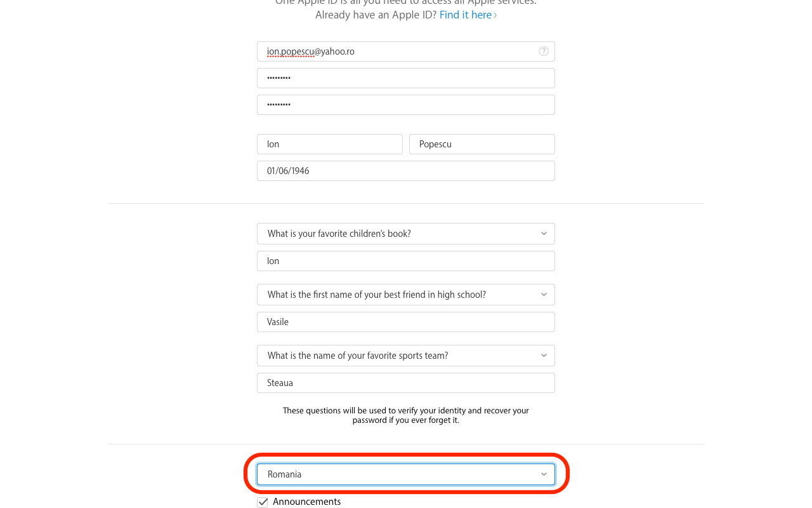Click chevron arrow of favorite children's book question
The width and height of the screenshot is (812, 508).
(544, 234)
